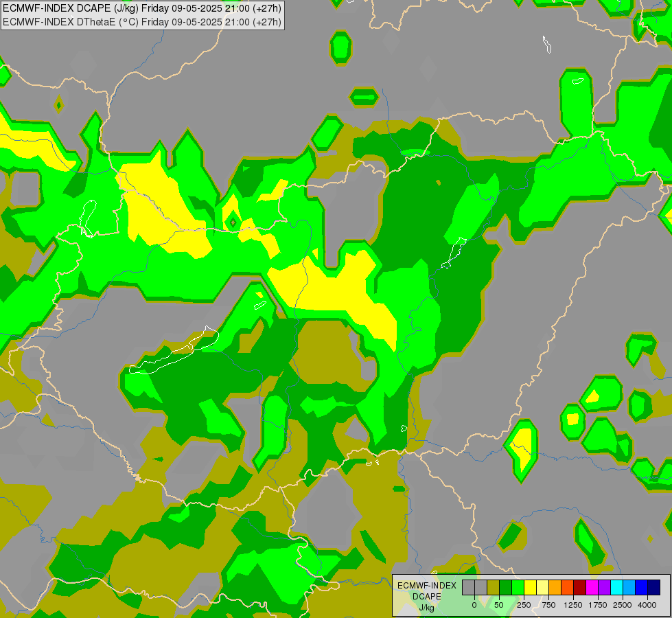
Task: Click the bright green legend swatch
Action: coord(518,587)
